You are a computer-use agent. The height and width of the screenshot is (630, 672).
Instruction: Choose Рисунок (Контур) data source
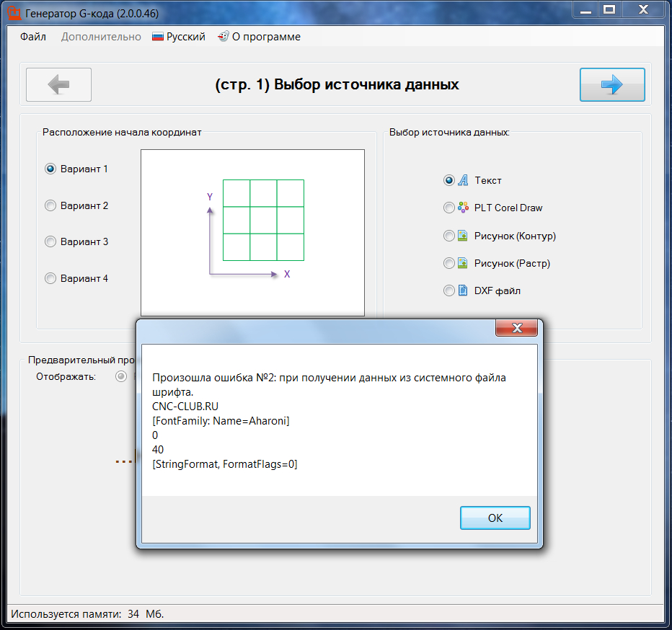pyautogui.click(x=448, y=236)
